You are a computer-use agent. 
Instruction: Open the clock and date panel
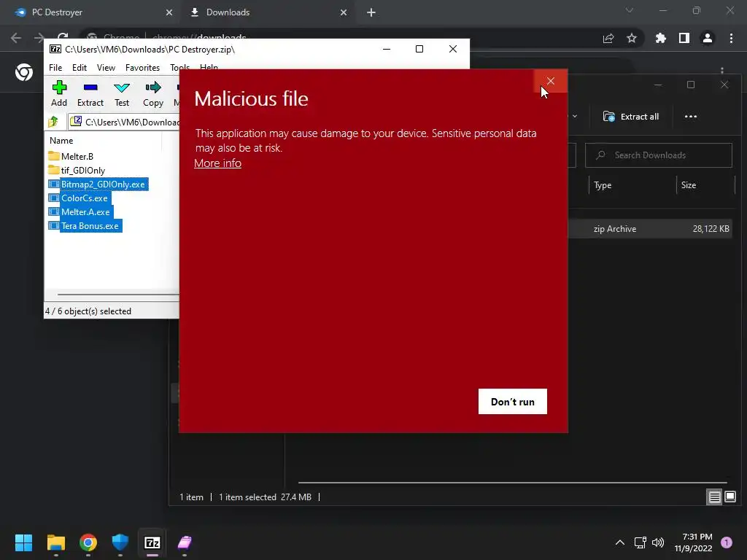point(693,542)
